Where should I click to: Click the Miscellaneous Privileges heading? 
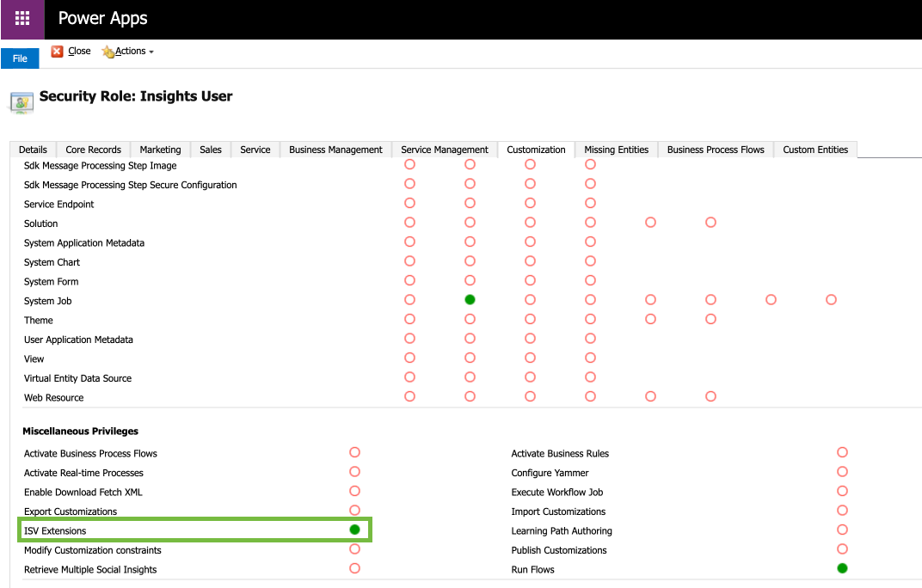click(x=81, y=431)
